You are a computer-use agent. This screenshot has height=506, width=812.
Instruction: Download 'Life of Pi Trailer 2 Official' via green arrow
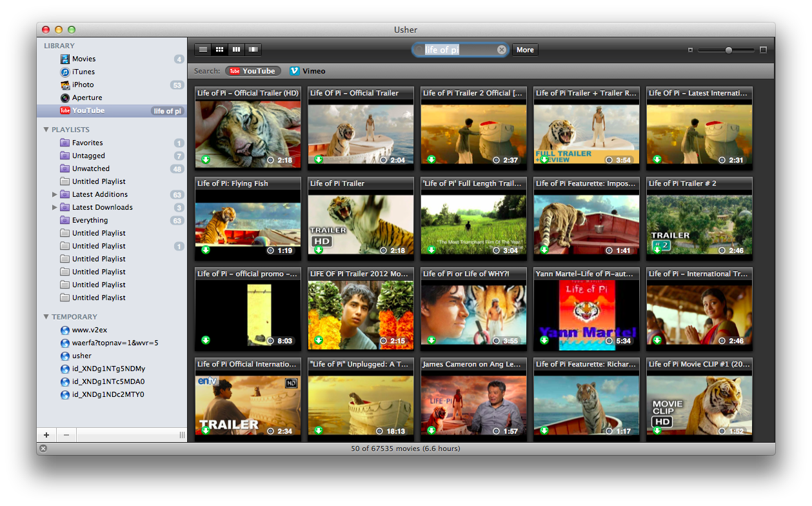click(x=431, y=159)
